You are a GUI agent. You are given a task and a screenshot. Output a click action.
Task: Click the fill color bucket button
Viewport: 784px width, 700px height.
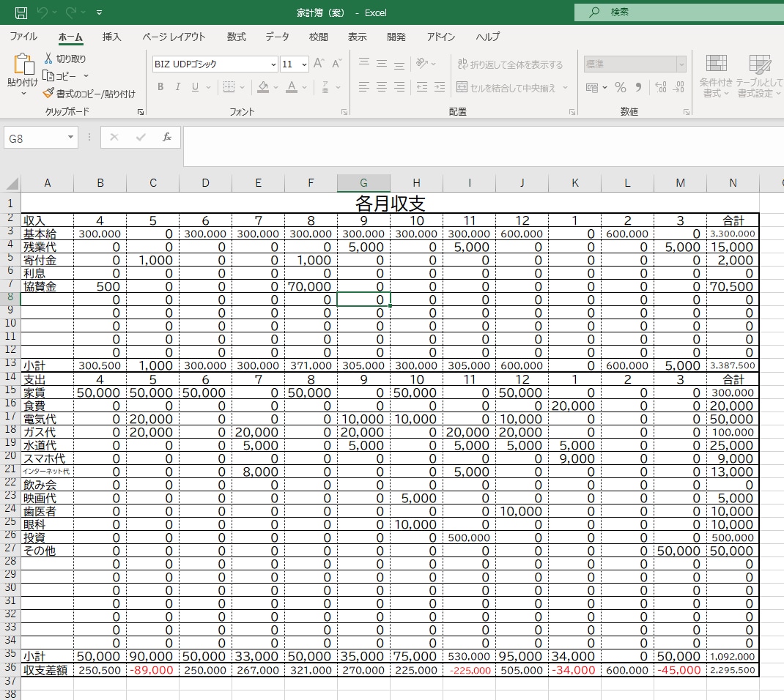[263, 87]
